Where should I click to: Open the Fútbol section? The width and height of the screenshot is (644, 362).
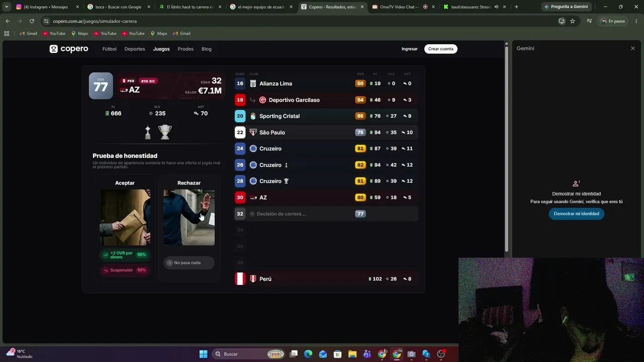[109, 49]
